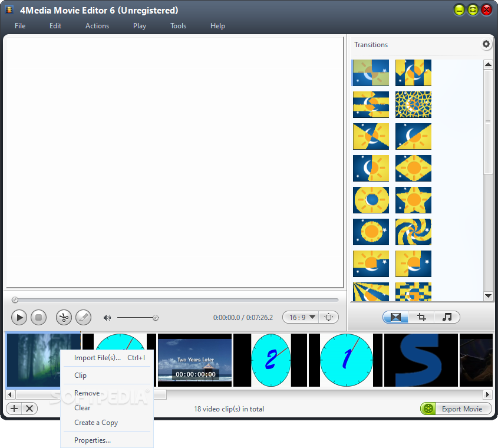Select the shattered mosaic transition
This screenshot has height=448, width=498.
pyautogui.click(x=413, y=104)
